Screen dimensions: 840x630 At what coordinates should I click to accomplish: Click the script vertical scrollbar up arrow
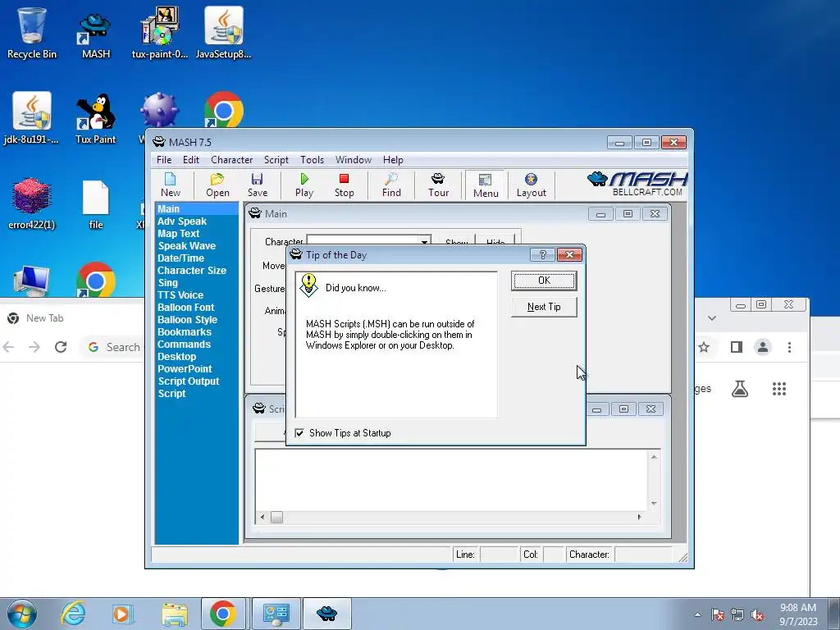pyautogui.click(x=654, y=457)
